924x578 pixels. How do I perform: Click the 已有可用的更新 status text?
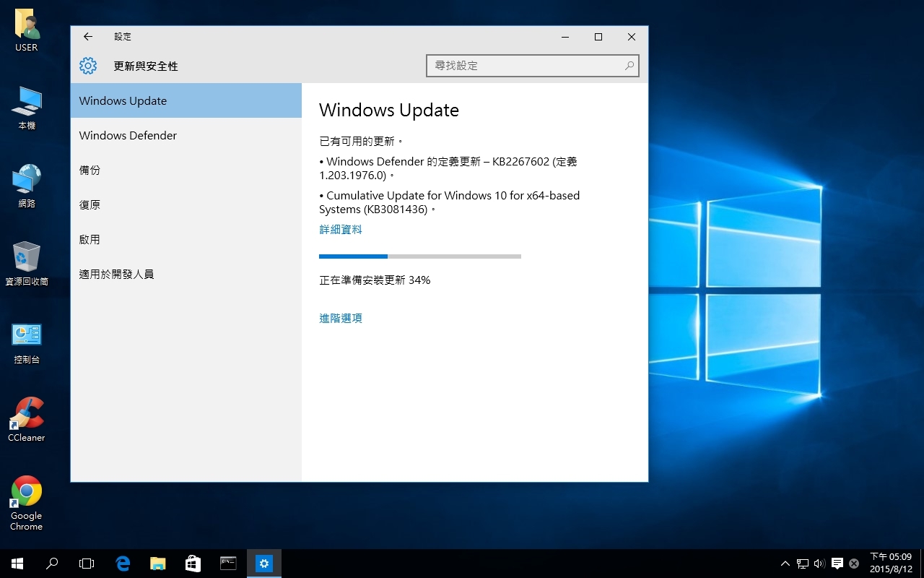(x=361, y=142)
